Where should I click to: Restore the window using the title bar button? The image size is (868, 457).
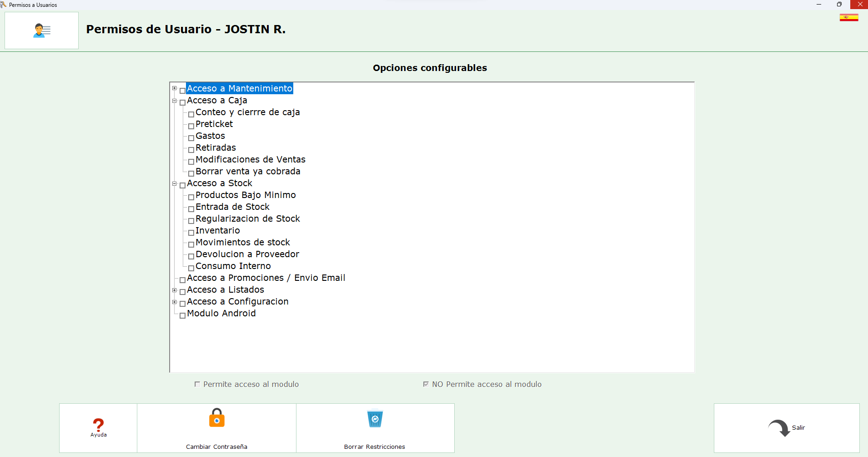coord(839,5)
